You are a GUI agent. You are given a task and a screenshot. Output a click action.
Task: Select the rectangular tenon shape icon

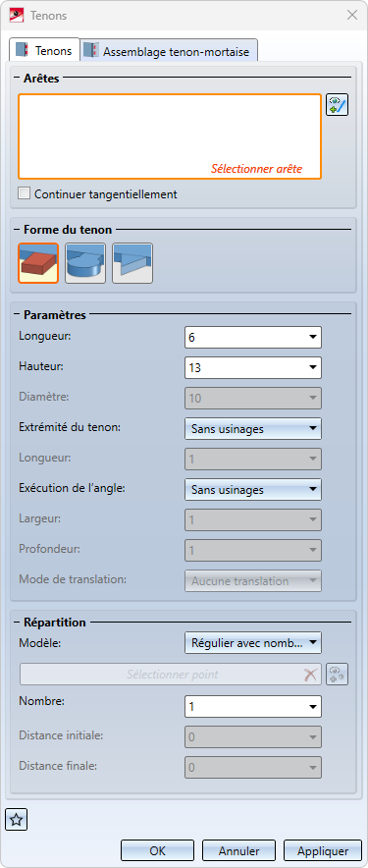(x=38, y=263)
